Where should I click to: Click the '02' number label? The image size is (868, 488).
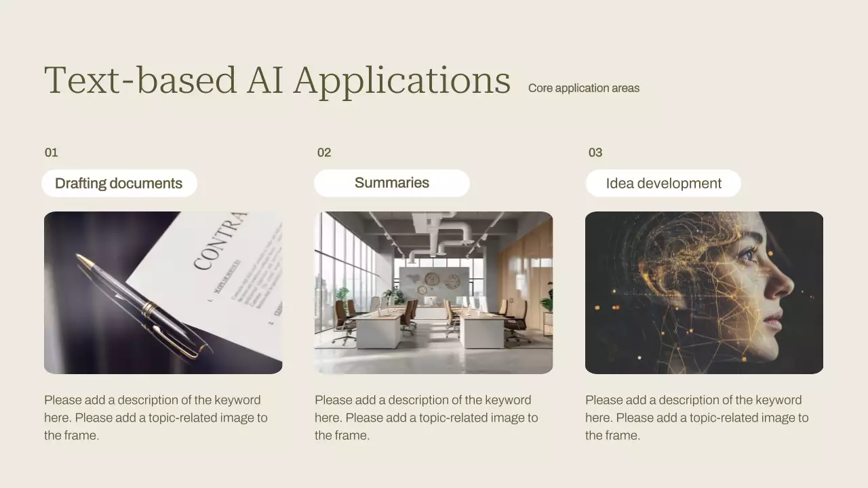click(x=324, y=152)
